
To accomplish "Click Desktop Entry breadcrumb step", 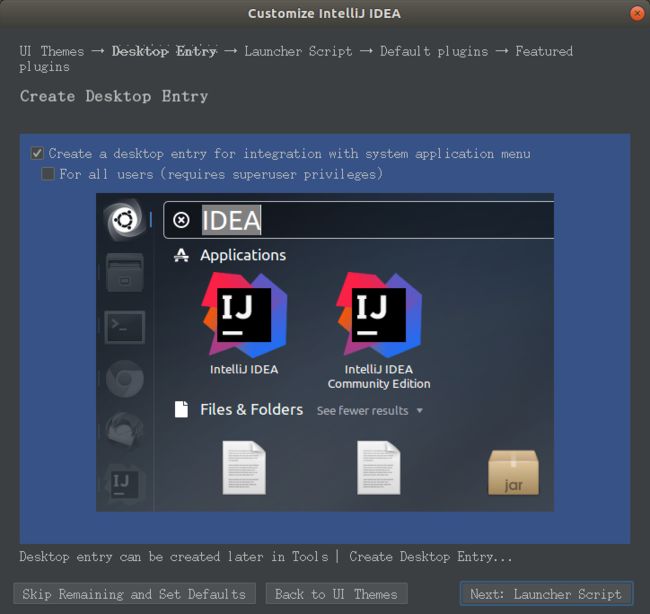I will pyautogui.click(x=164, y=51).
